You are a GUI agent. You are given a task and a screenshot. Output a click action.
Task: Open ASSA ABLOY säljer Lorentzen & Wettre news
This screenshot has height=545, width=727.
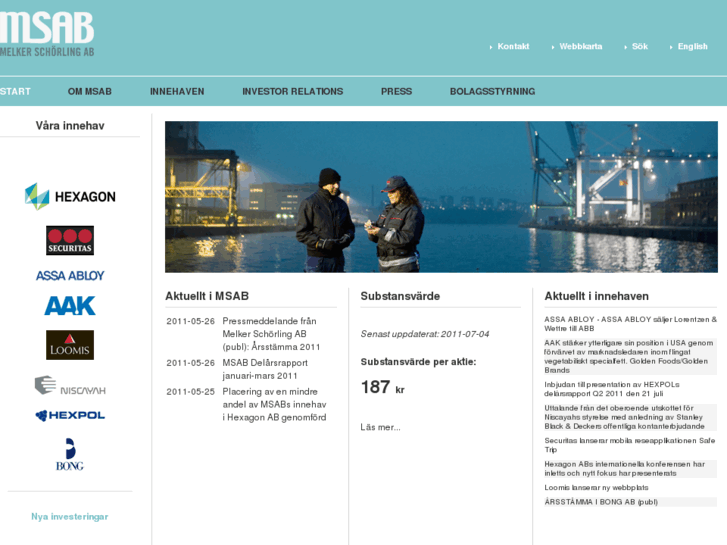coord(631,324)
